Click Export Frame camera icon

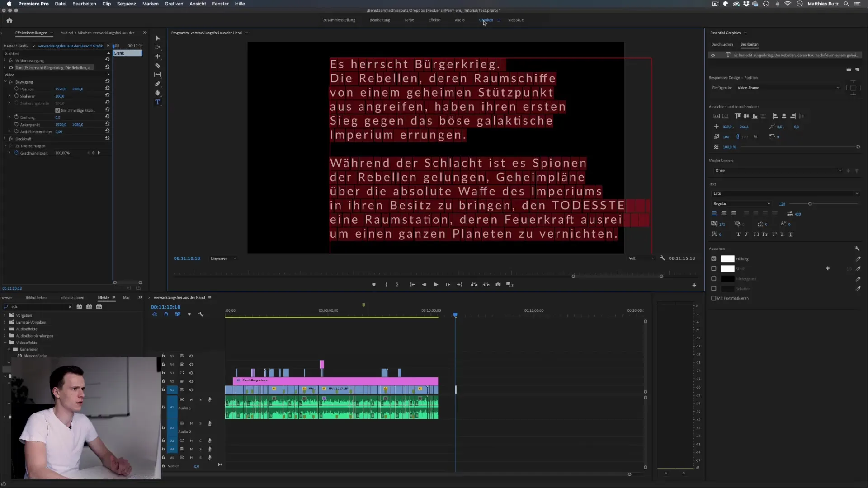tap(498, 285)
